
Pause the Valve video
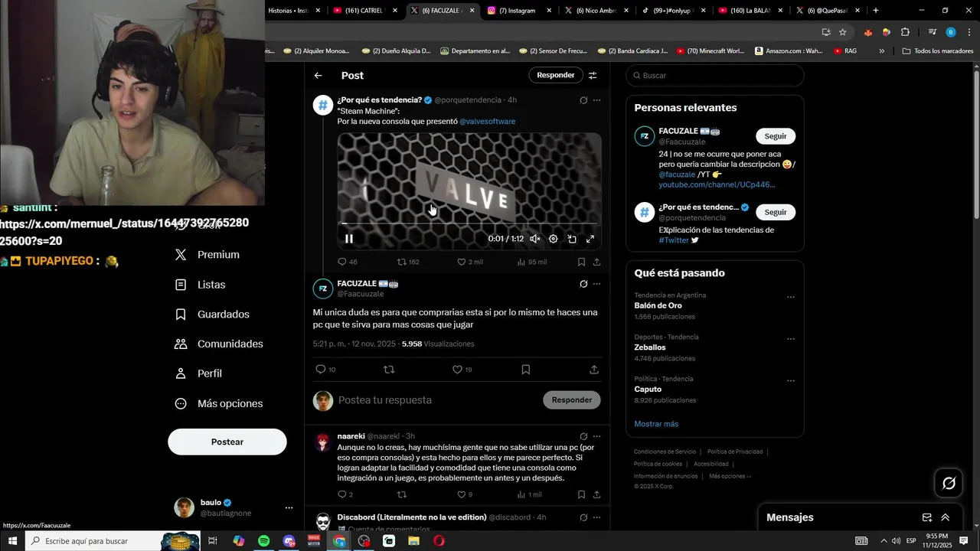[349, 239]
